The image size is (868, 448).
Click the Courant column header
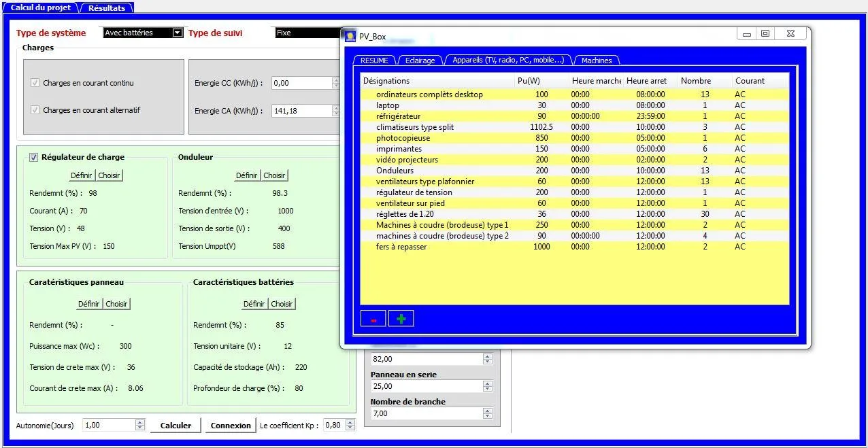pyautogui.click(x=761, y=81)
